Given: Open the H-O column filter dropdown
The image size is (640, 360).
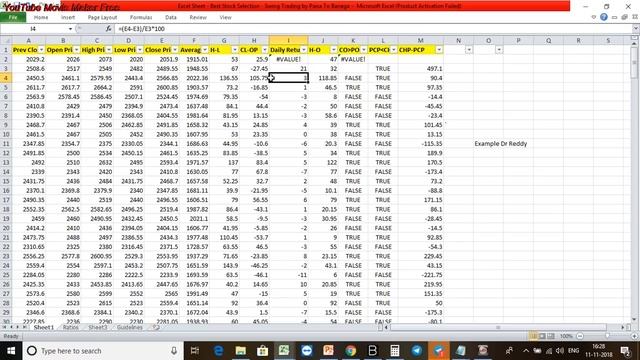Looking at the screenshot, I should tap(333, 50).
